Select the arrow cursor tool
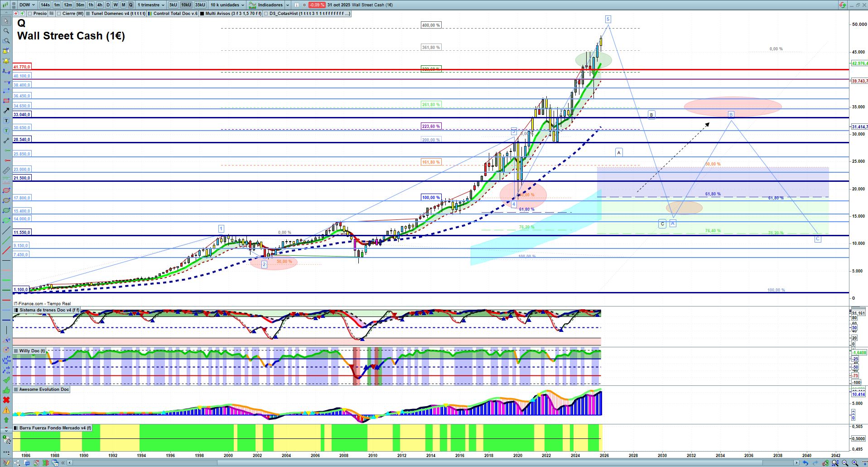This screenshot has width=868, height=467. click(x=6, y=21)
